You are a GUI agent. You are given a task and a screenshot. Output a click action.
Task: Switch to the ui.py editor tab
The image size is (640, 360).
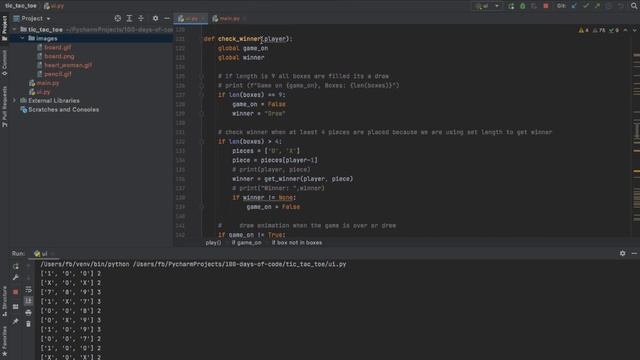point(191,19)
